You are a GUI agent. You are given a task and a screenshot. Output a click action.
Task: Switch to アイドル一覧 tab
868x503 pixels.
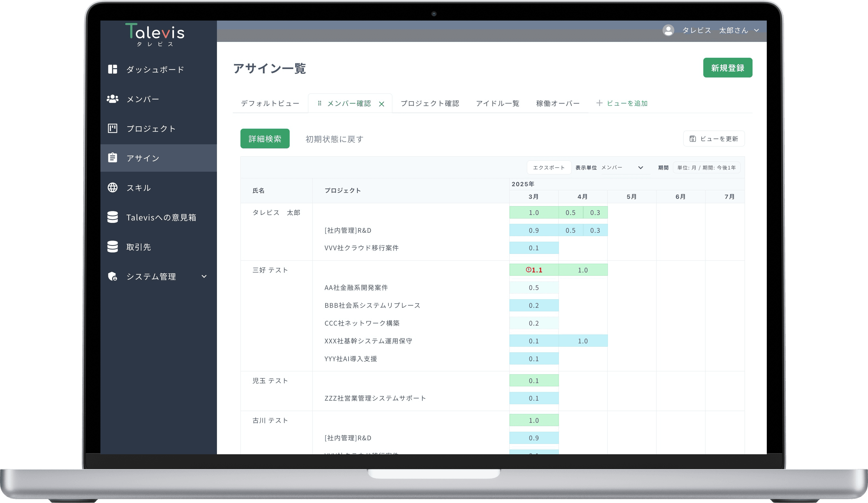pyautogui.click(x=497, y=104)
